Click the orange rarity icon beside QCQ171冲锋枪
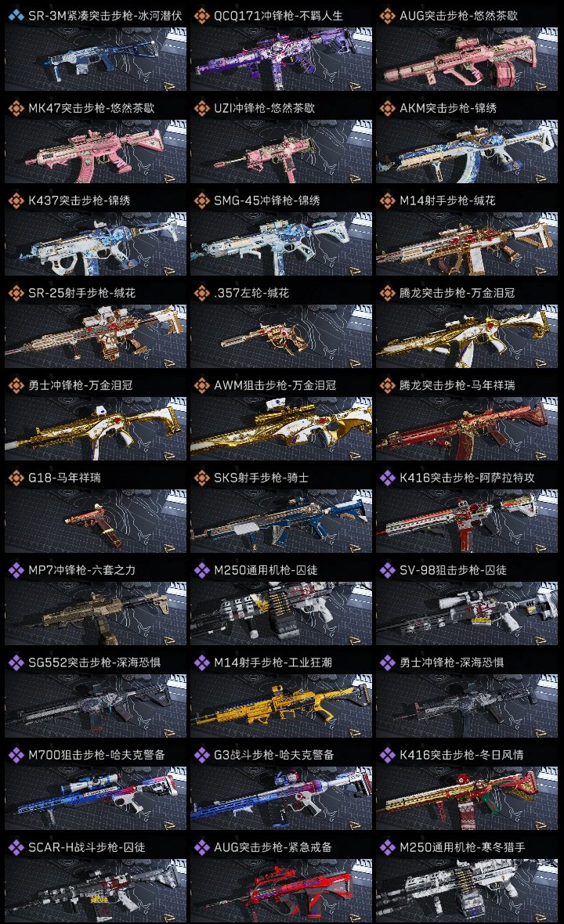Screen dimensions: 564x924 [201, 16]
